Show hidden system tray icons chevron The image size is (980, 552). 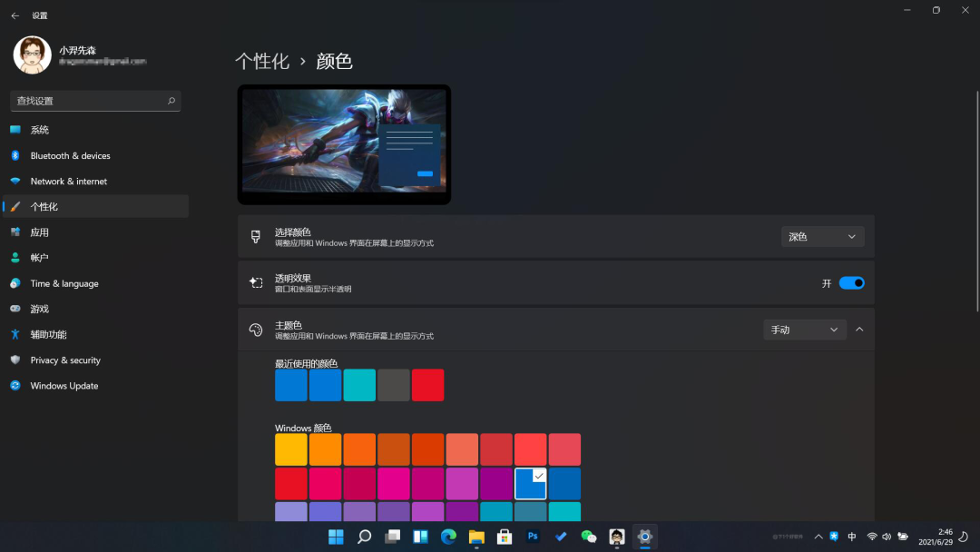[x=818, y=537]
